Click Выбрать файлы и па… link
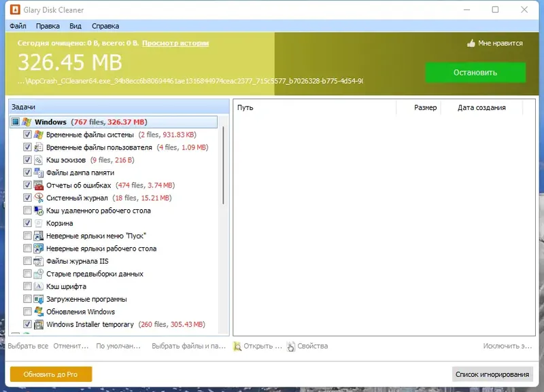This screenshot has width=544, height=392. [189, 346]
